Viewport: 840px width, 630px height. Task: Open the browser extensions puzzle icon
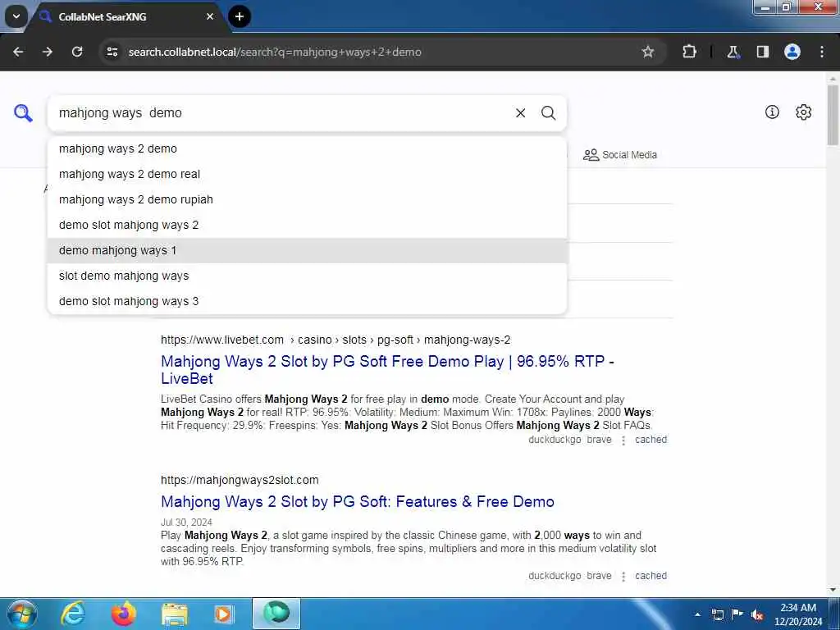689,52
